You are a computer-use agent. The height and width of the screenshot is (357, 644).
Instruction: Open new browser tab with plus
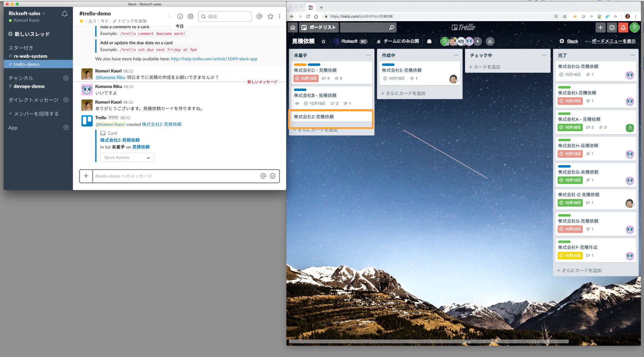321,8
